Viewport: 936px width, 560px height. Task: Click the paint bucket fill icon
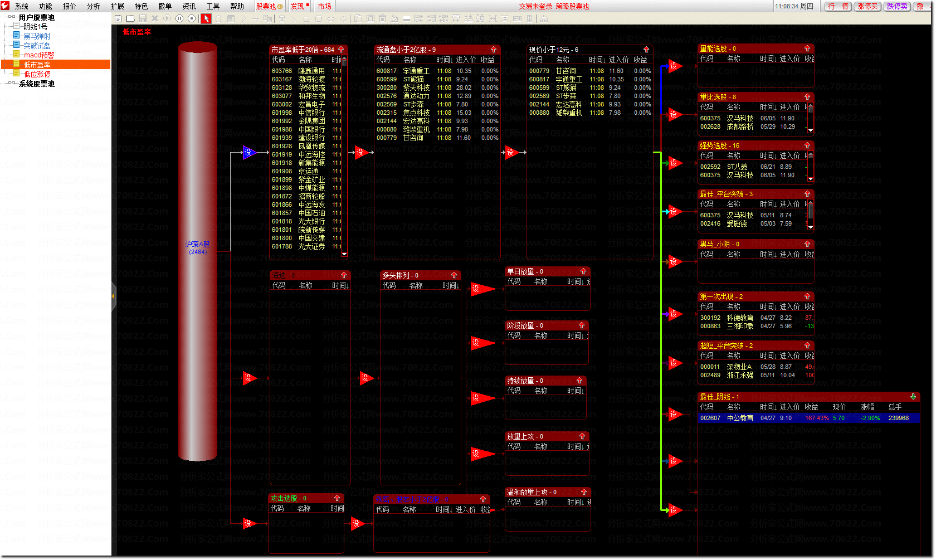tap(394, 18)
